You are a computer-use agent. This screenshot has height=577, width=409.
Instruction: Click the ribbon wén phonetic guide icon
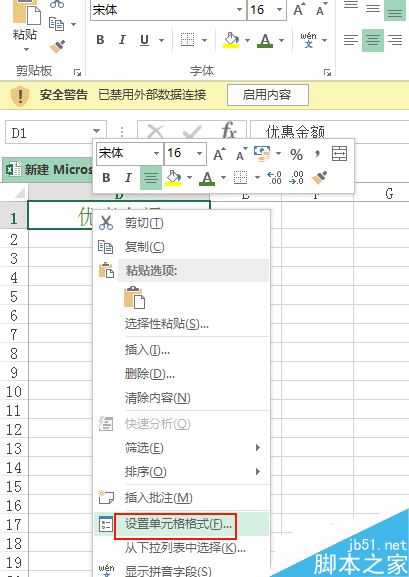coord(308,40)
